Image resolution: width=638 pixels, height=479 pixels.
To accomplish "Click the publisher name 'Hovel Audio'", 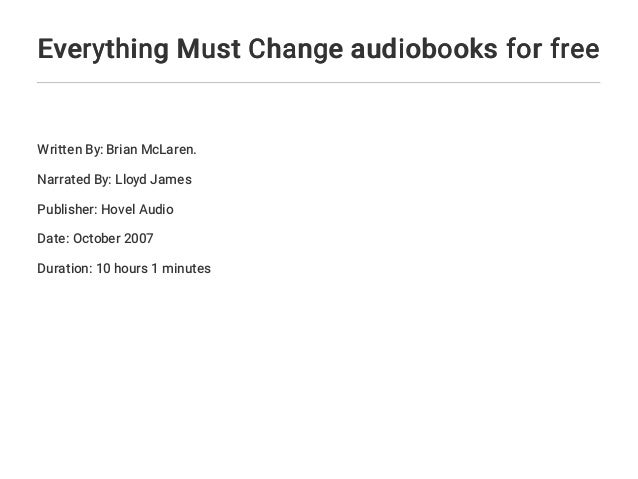I will tap(138, 210).
